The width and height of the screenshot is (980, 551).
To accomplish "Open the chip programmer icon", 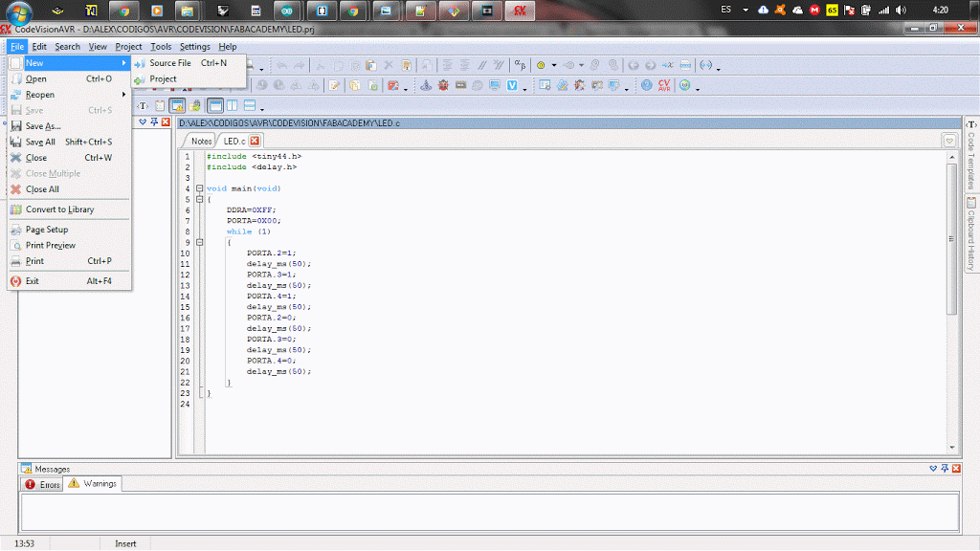I will coord(460,85).
